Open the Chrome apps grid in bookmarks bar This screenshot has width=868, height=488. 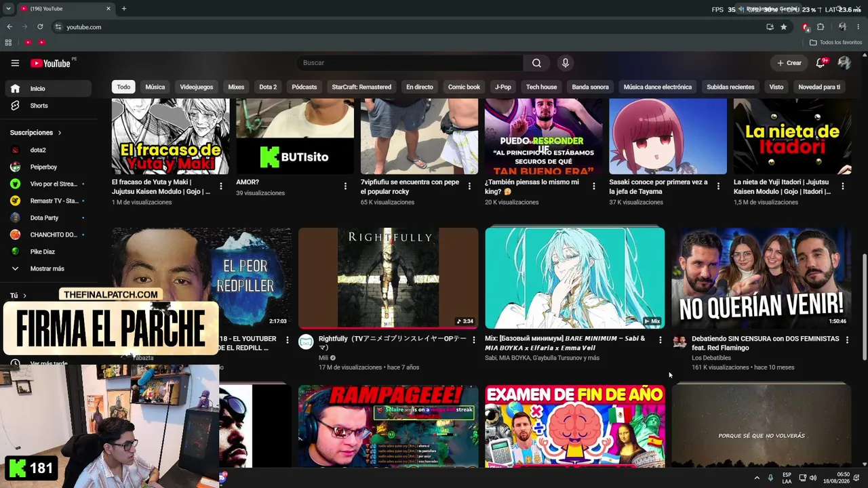(8, 42)
